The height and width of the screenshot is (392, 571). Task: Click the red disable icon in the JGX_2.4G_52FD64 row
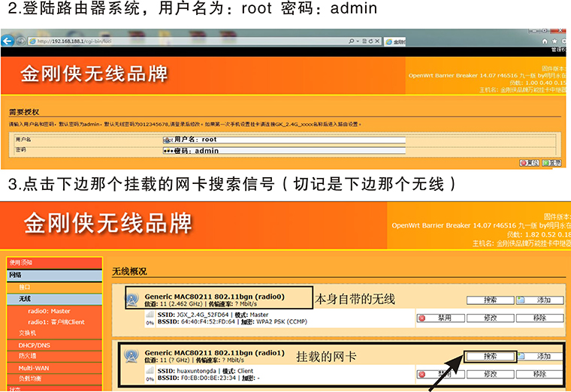point(422,318)
